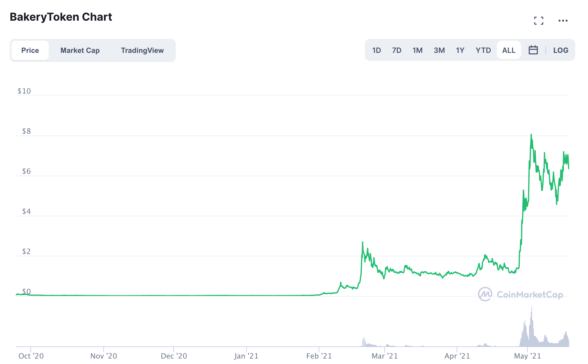Select the 1M time range

[417, 50]
